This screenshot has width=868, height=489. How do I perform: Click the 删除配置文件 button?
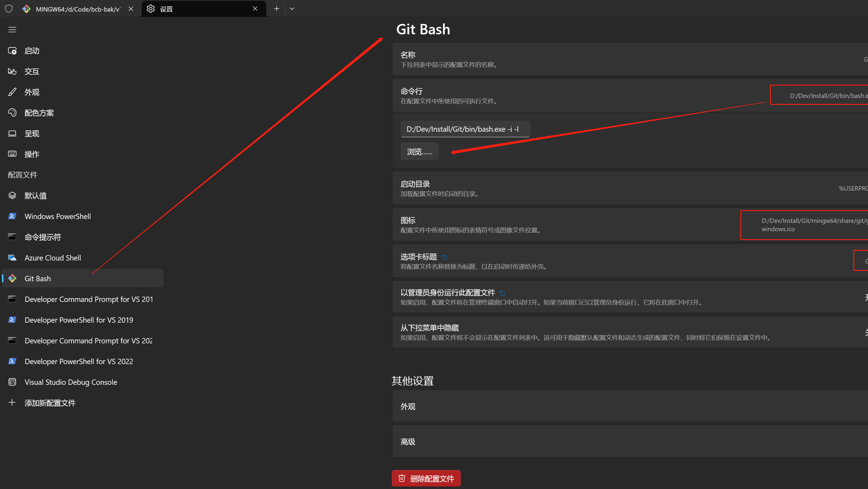click(x=427, y=478)
